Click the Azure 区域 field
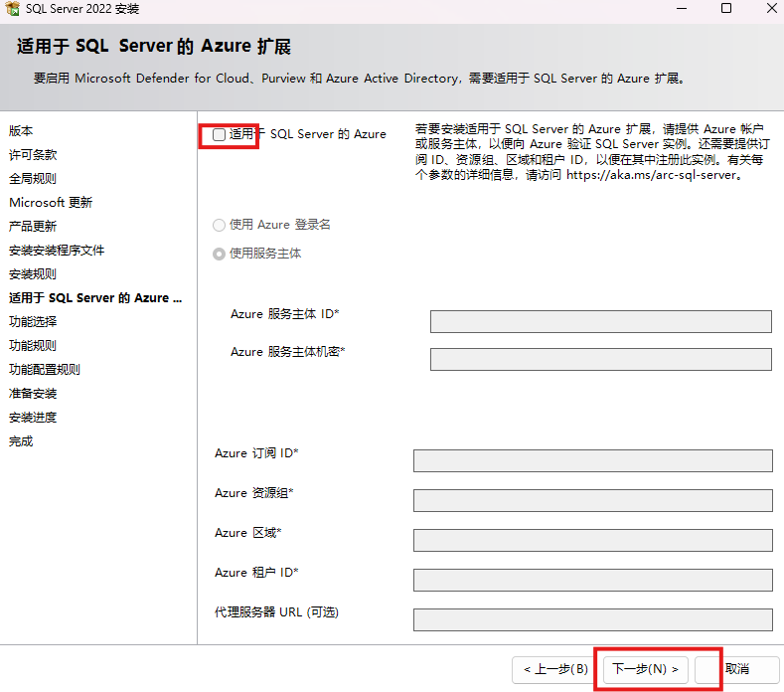This screenshot has width=784, height=692. click(592, 540)
